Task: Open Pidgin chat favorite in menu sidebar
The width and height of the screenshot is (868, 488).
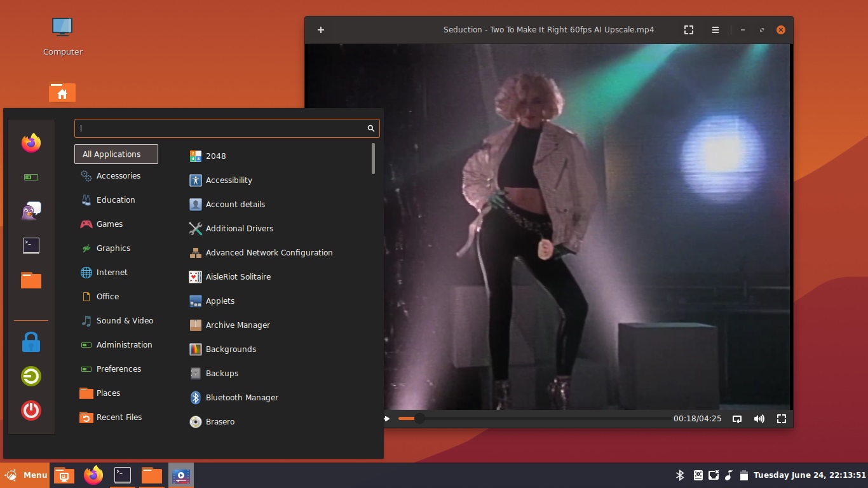Action: [31, 211]
